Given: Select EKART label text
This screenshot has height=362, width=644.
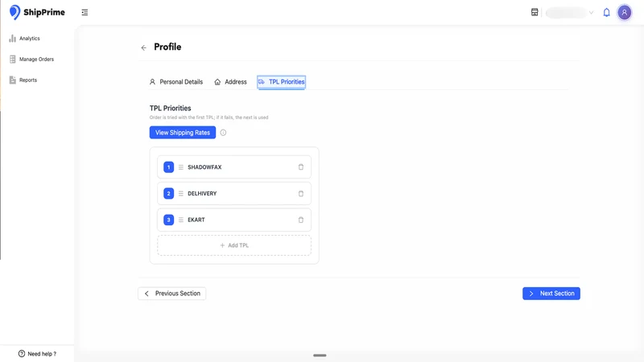Looking at the screenshot, I should (196, 220).
